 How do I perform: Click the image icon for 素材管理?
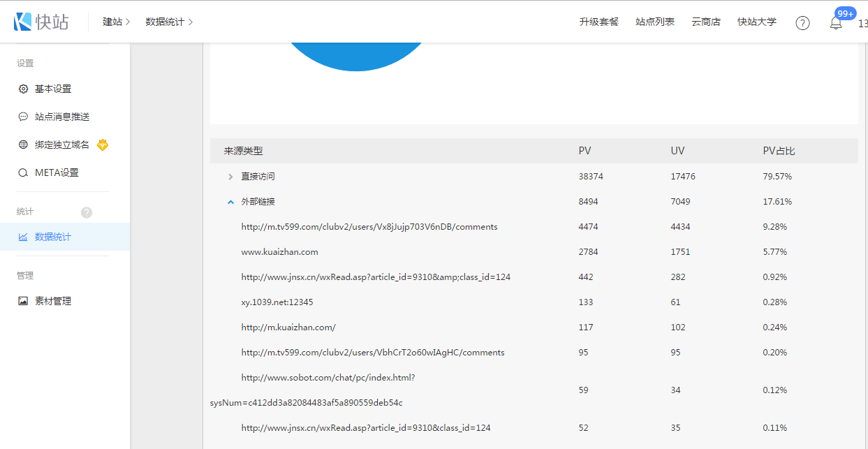point(23,302)
